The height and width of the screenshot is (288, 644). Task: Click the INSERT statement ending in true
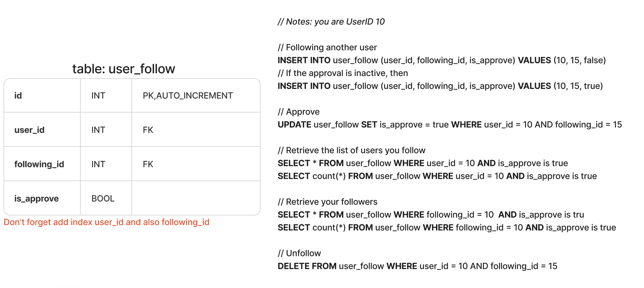[x=440, y=86]
